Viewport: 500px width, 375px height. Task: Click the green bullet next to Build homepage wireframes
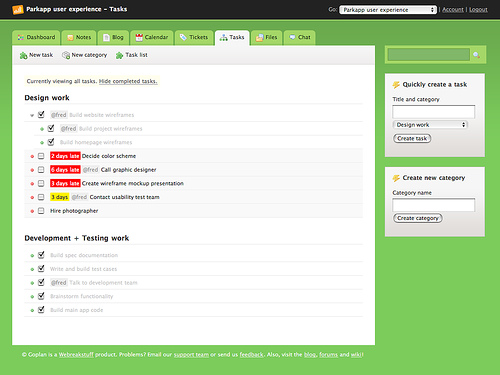[x=42, y=143]
